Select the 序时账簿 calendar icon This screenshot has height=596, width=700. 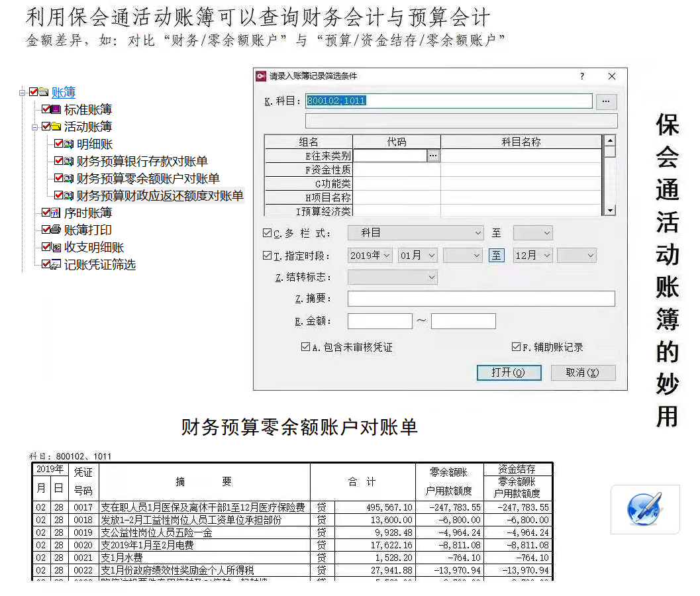(54, 213)
